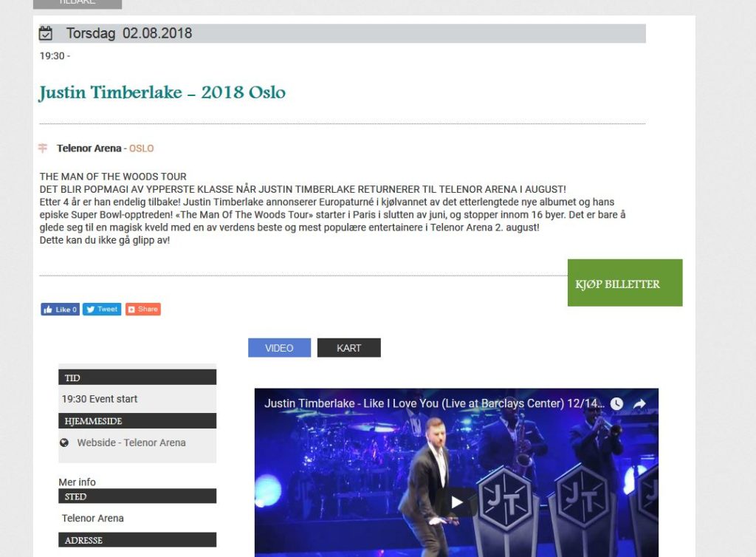Click the HJEMMESIDE section header
The height and width of the screenshot is (557, 756).
click(137, 421)
